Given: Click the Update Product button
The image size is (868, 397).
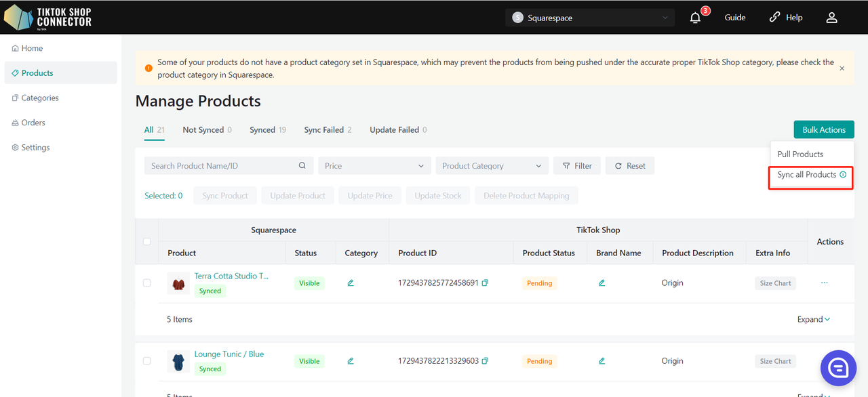Looking at the screenshot, I should (x=298, y=196).
